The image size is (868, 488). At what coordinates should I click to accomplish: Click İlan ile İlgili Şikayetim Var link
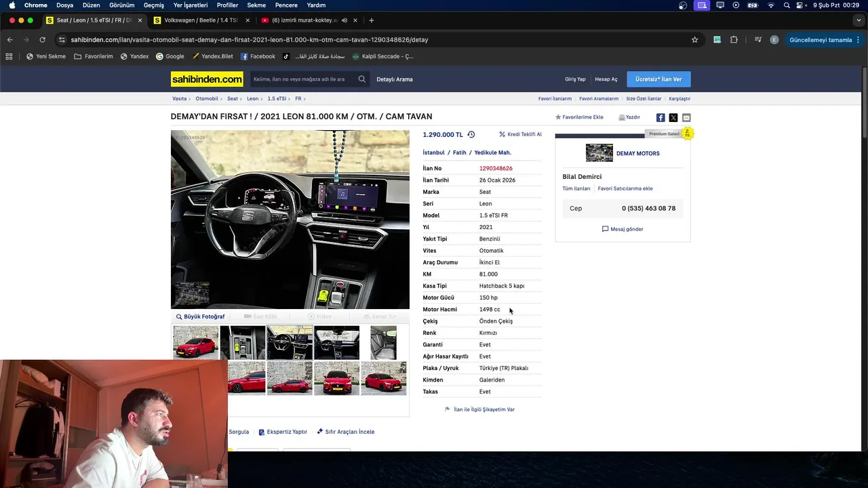[x=479, y=409]
